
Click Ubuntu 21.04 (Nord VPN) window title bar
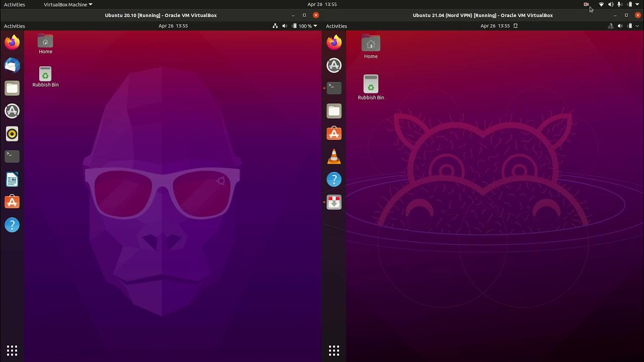482,15
